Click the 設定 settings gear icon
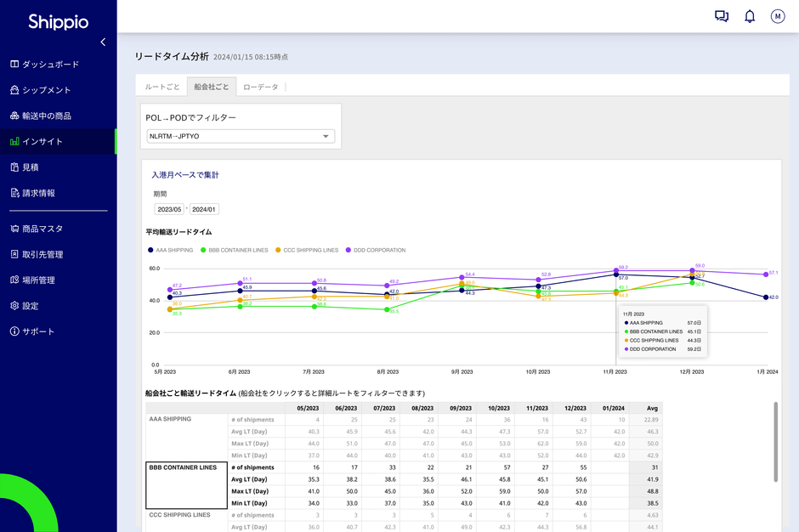The image size is (799, 532). [x=14, y=306]
